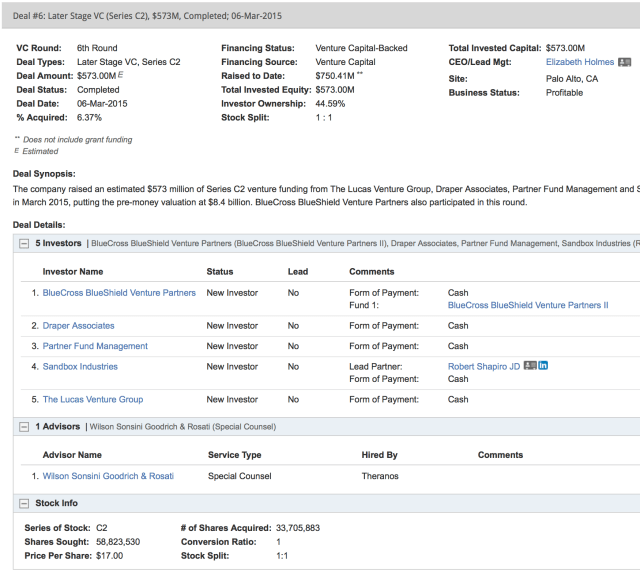Open Wilson Sonsini Goodrich & Rosati advisor link

click(108, 476)
